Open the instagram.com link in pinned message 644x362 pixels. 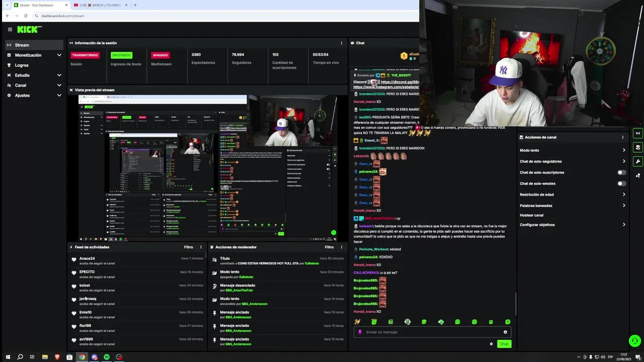tap(386, 87)
